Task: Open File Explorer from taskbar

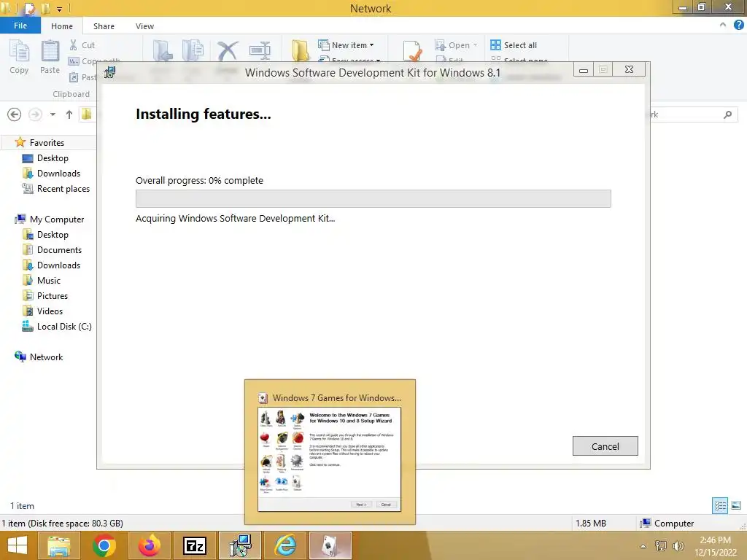Action: (x=59, y=545)
